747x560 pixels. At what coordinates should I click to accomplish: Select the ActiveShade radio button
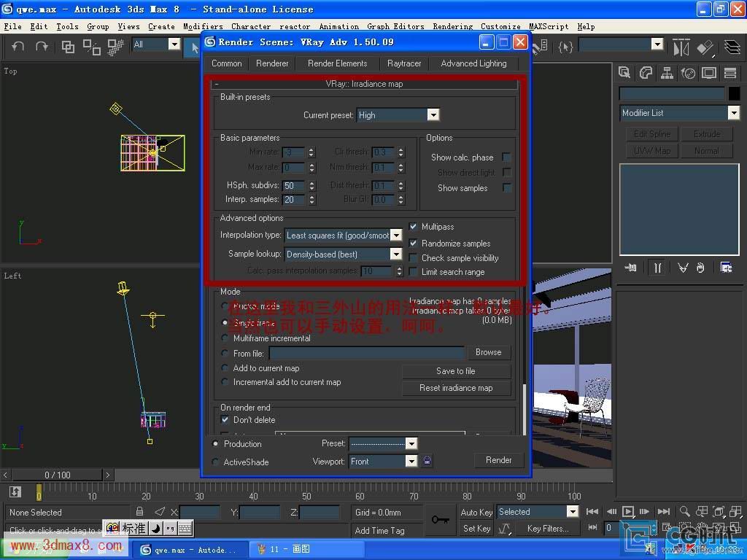[215, 462]
